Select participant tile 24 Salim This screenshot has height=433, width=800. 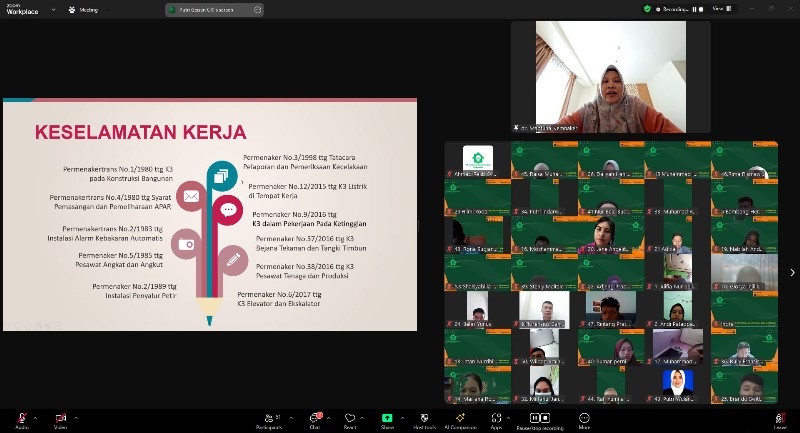click(478, 310)
